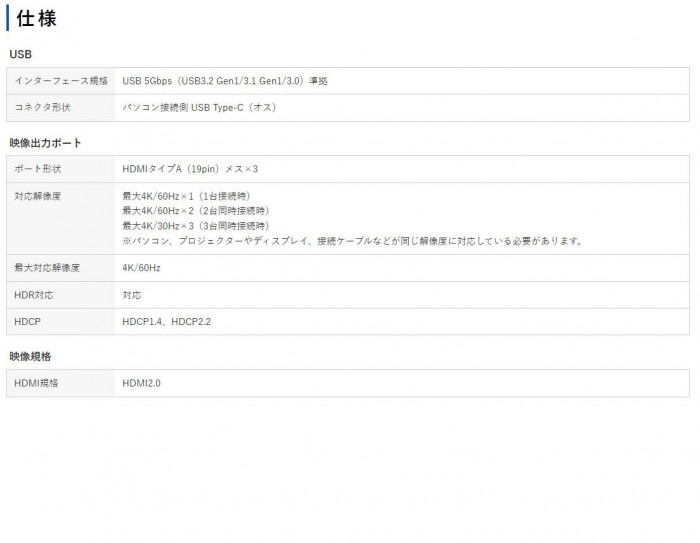Click the 最大対応解像度 row label
700x543 pixels.
click(47, 268)
